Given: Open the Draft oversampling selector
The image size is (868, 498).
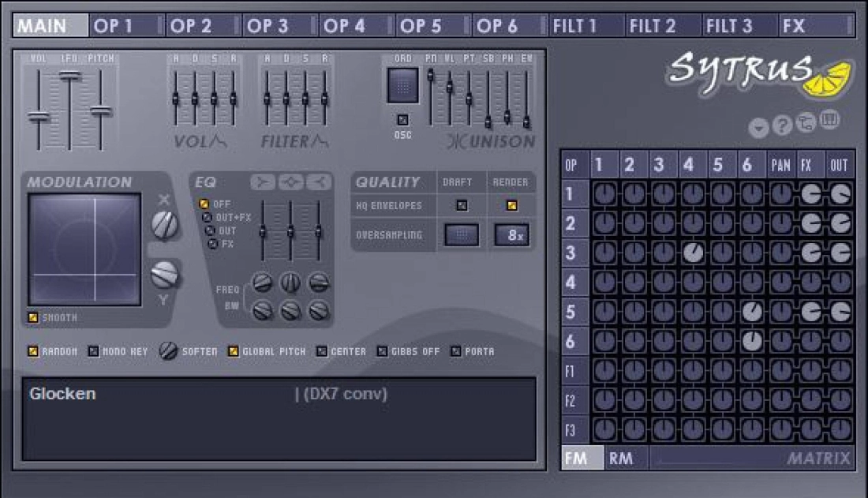Looking at the screenshot, I should click(x=462, y=235).
